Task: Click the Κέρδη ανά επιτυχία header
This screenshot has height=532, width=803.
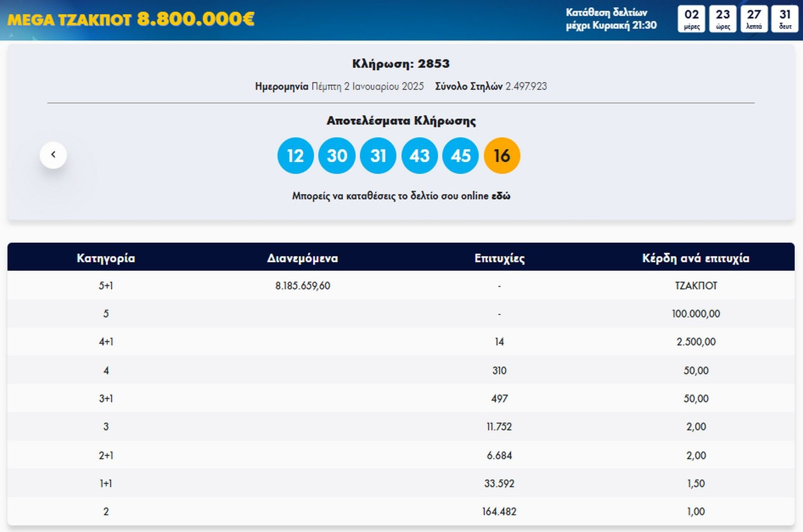Action: (x=696, y=258)
